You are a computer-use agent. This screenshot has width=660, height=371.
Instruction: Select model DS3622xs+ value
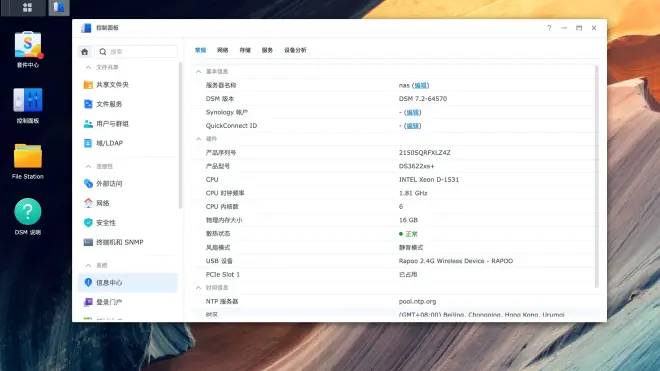416,166
